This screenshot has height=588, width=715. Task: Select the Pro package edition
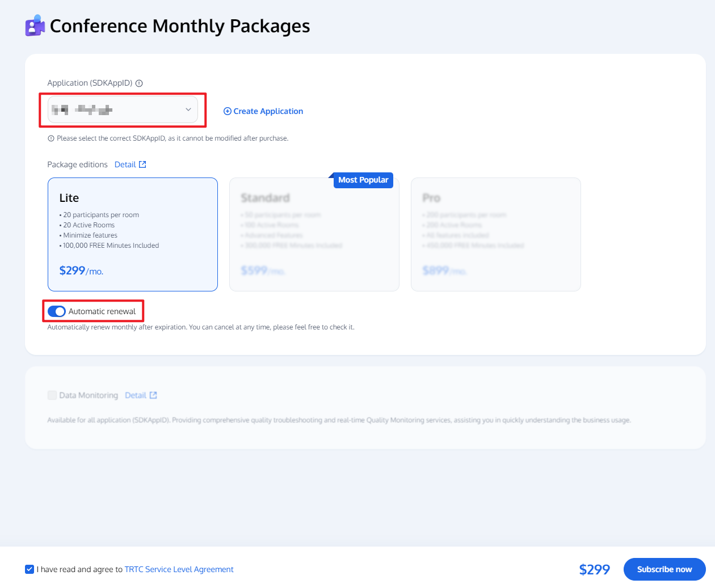click(495, 234)
